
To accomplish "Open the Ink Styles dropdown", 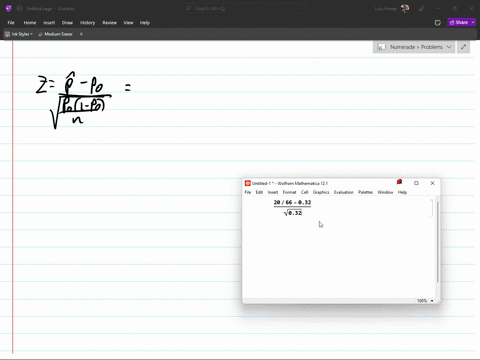I will [19, 34].
